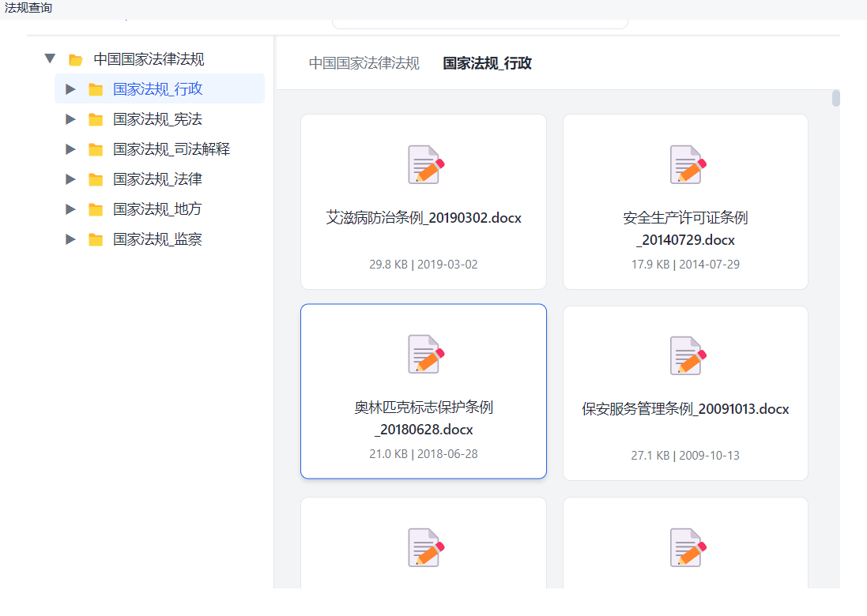Go to 中国国家法律法规 in the breadcrumb
This screenshot has width=867, height=616.
tap(364, 63)
